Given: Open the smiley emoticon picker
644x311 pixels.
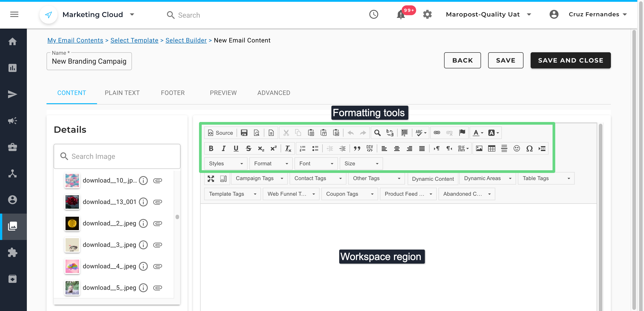Looking at the screenshot, I should (x=517, y=149).
